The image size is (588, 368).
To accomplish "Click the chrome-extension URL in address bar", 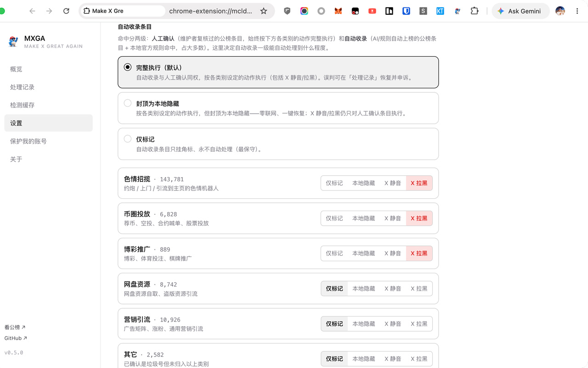I will [x=210, y=11].
